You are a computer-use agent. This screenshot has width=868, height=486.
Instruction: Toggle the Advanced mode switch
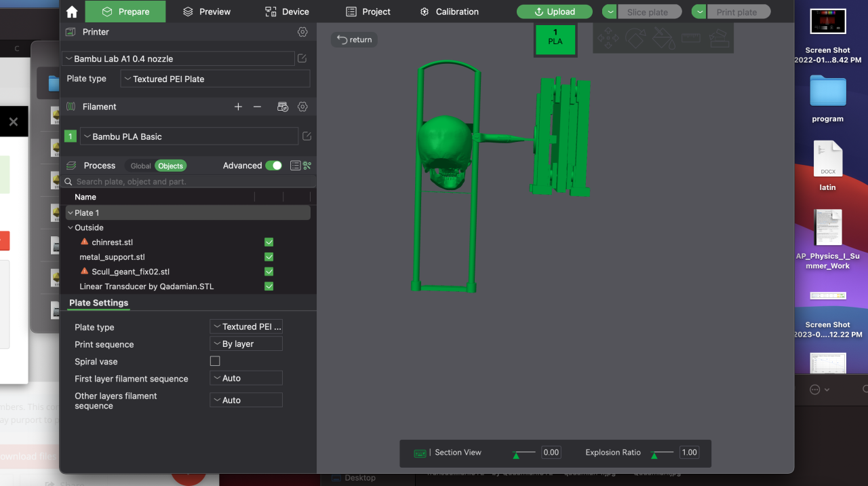click(273, 166)
